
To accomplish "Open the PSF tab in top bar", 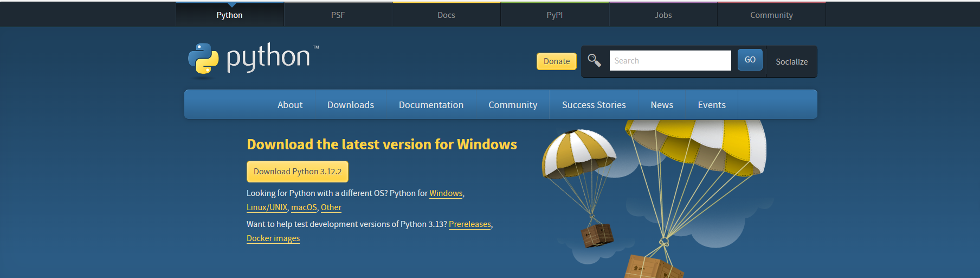I will (x=338, y=15).
